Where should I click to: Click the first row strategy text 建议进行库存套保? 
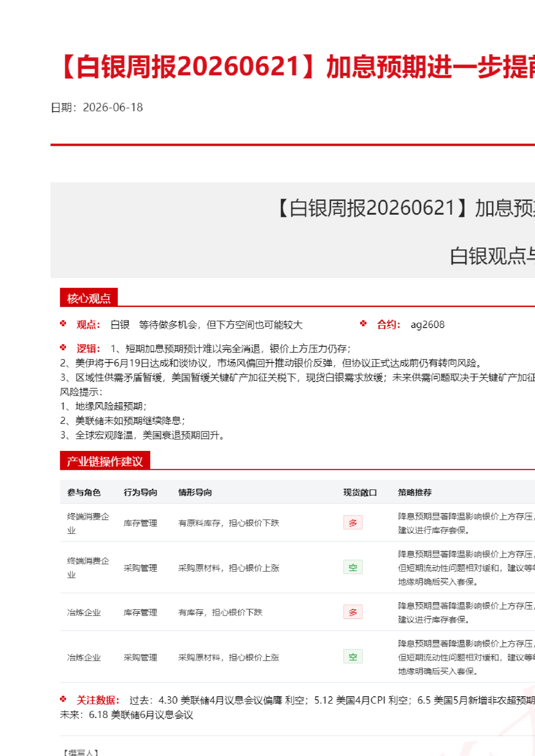[434, 530]
